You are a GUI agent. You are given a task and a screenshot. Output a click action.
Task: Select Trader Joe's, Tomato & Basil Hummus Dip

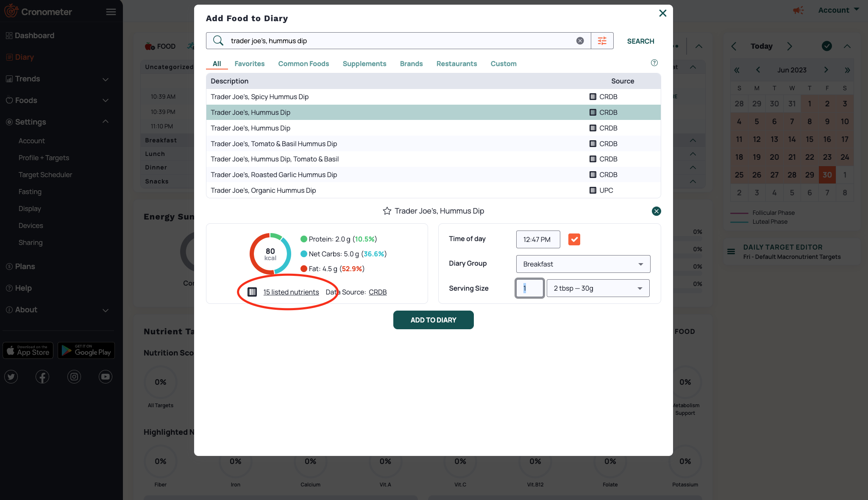pyautogui.click(x=433, y=144)
